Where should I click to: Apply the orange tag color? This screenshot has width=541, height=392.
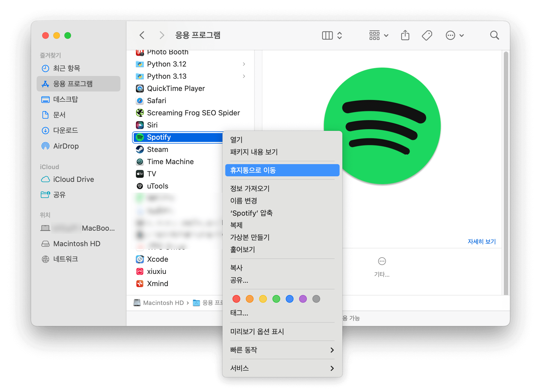tap(250, 299)
